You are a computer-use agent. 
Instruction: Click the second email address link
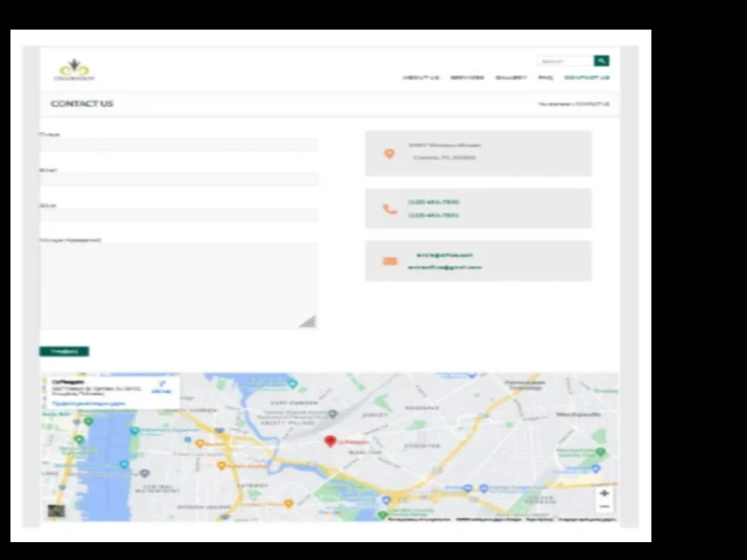(444, 267)
